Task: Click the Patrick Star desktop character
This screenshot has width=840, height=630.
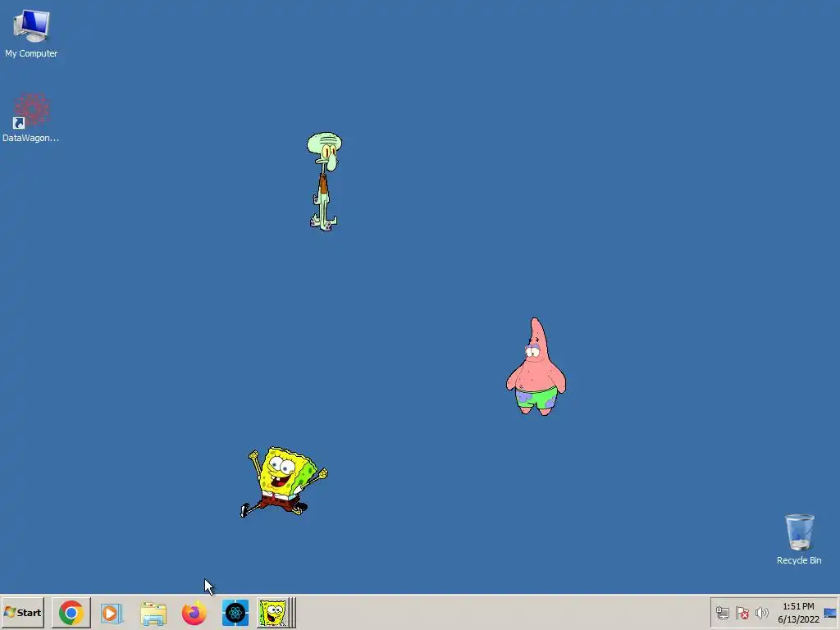Action: 536,367
